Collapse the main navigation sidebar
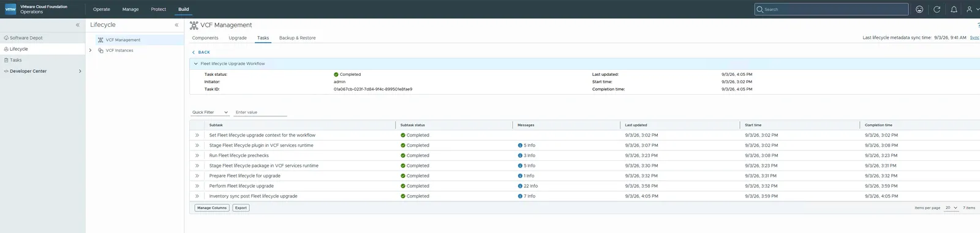The width and height of the screenshot is (980, 233). coord(78,25)
